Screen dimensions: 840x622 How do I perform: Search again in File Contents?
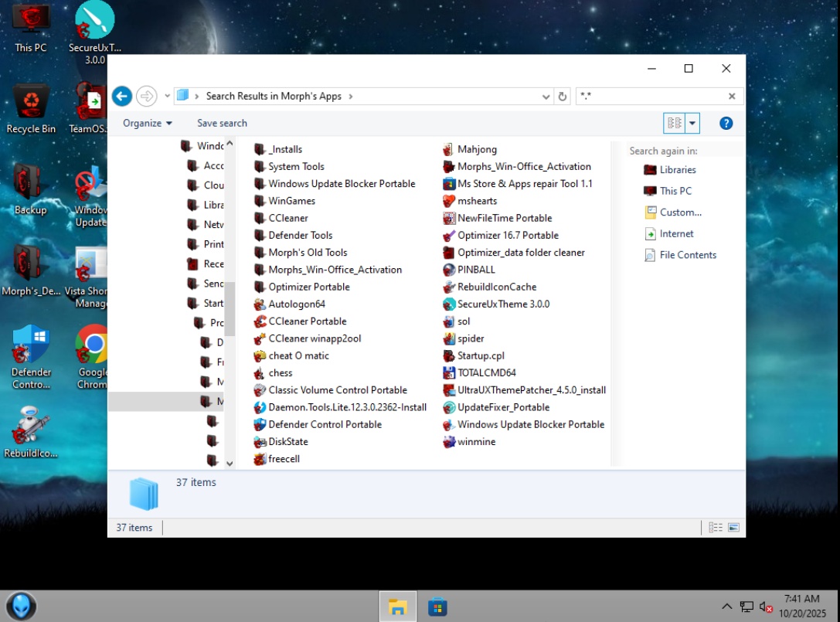(687, 255)
